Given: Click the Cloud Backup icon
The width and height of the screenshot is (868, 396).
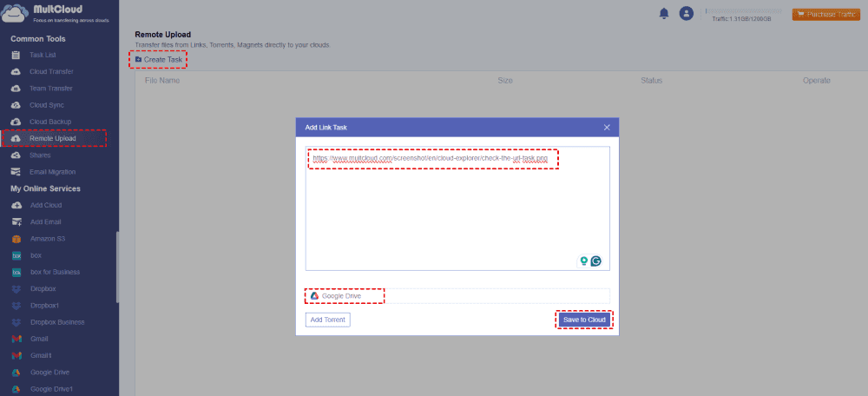Looking at the screenshot, I should click(16, 122).
